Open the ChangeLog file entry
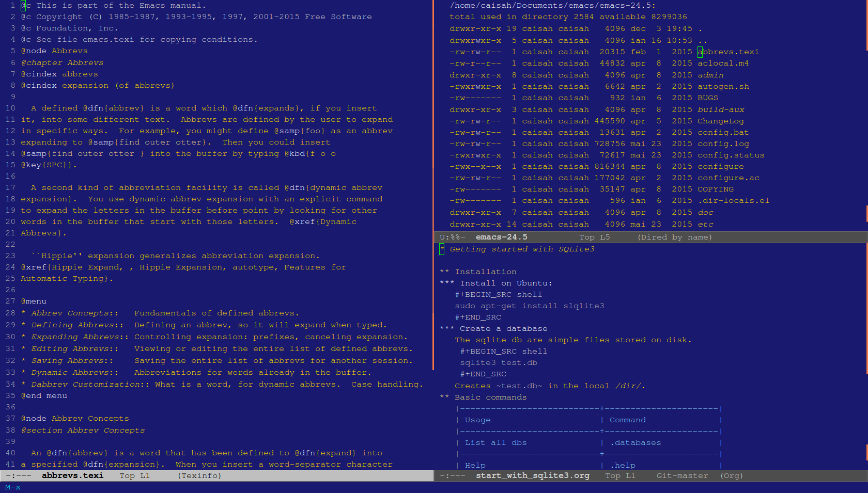The width and height of the screenshot is (868, 493). 721,121
